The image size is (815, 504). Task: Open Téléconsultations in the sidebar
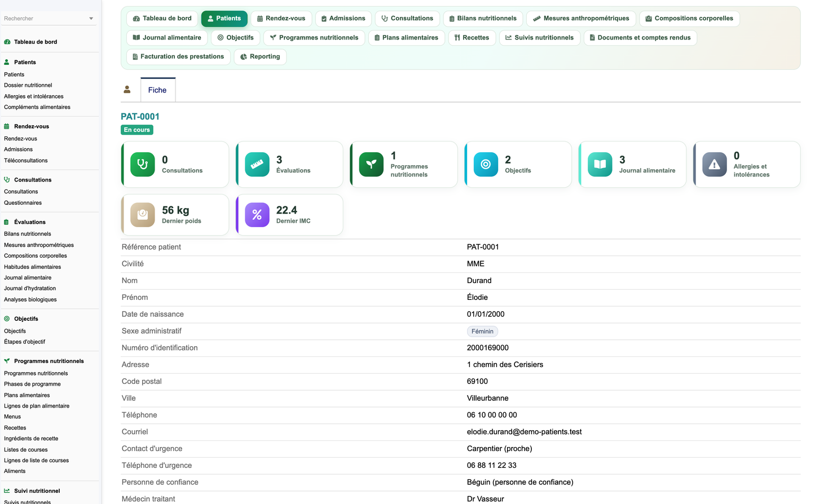pos(26,161)
